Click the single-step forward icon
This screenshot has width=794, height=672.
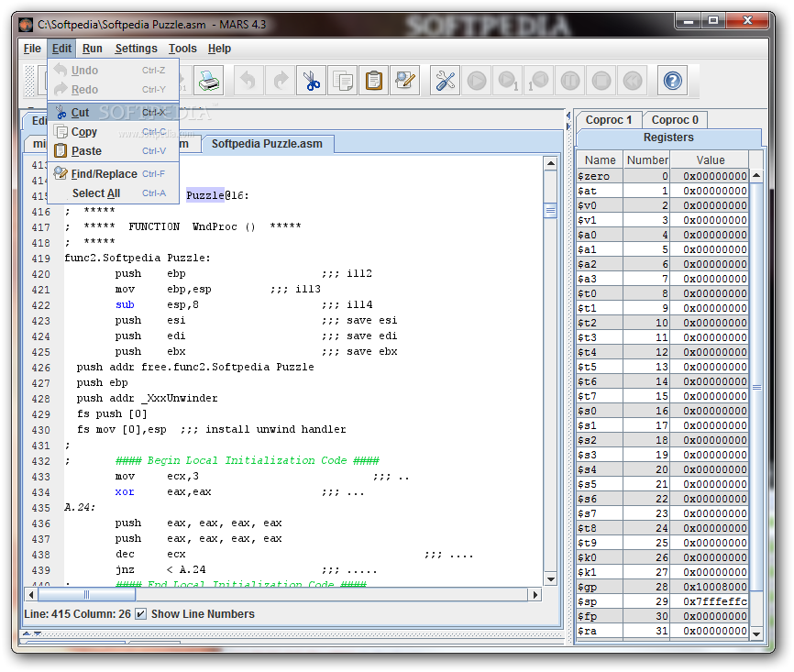pyautogui.click(x=508, y=81)
